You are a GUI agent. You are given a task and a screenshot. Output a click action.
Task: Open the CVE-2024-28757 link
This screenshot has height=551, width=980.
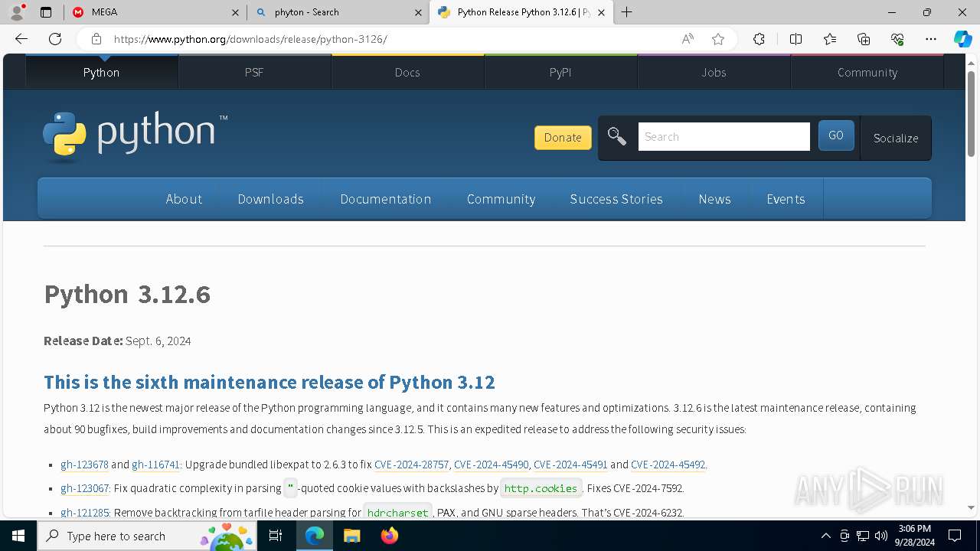point(411,465)
